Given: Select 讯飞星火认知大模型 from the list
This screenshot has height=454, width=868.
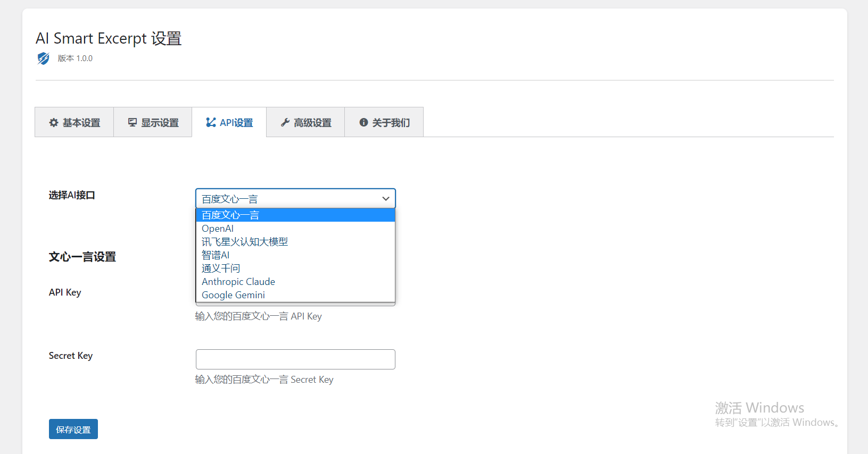Looking at the screenshot, I should (295, 242).
